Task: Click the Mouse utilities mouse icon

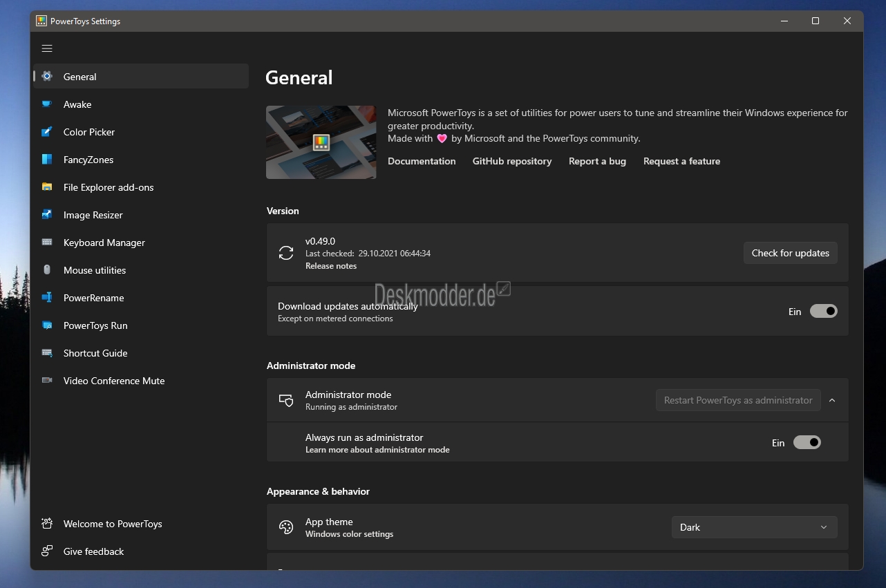Action: click(x=47, y=270)
